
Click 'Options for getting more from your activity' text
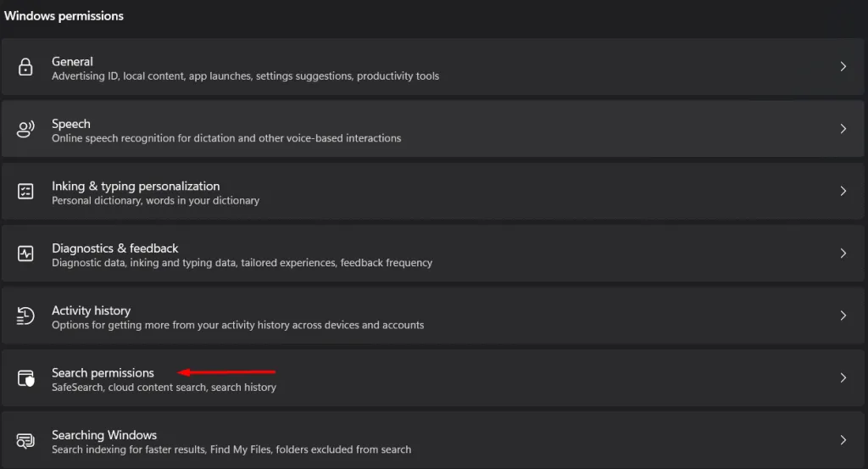(x=238, y=325)
